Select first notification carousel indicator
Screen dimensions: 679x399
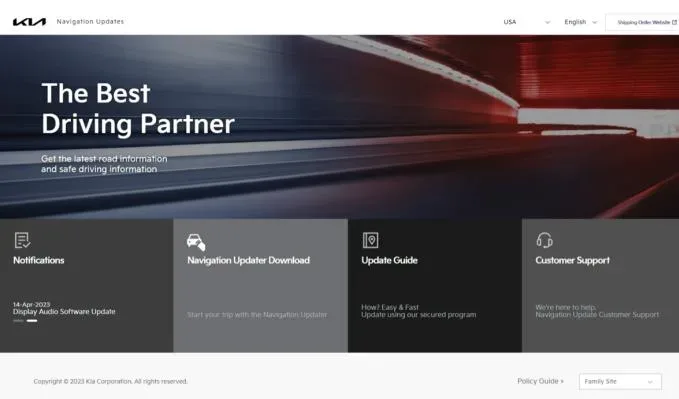point(18,321)
